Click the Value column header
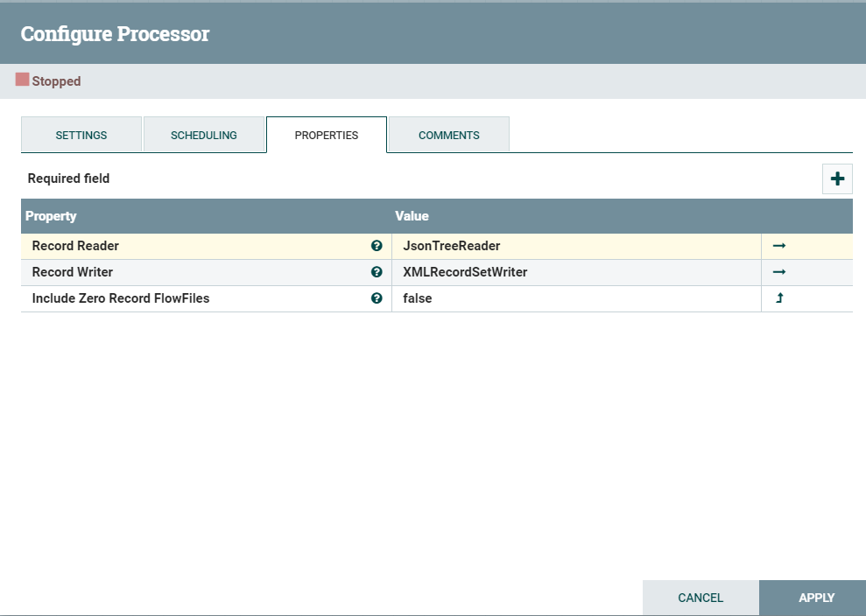The image size is (866, 616). [412, 216]
